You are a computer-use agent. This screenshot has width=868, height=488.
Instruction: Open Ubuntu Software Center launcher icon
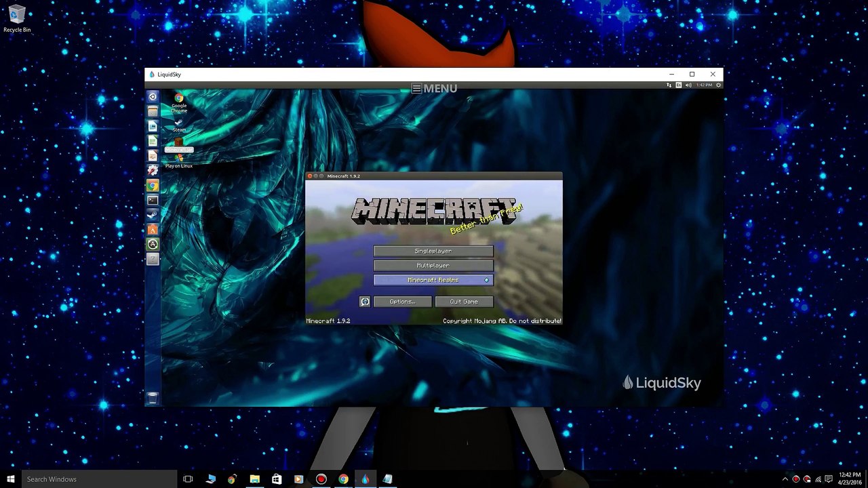(153, 230)
